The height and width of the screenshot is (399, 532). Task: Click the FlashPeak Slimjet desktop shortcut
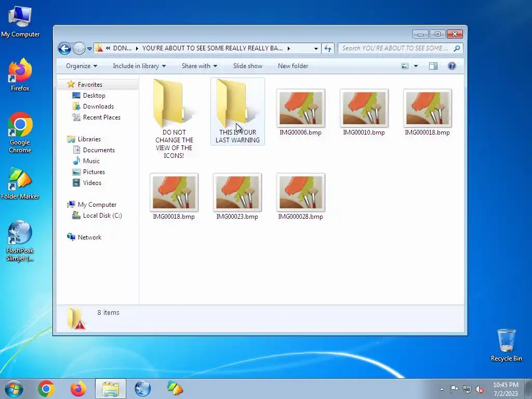click(x=20, y=241)
